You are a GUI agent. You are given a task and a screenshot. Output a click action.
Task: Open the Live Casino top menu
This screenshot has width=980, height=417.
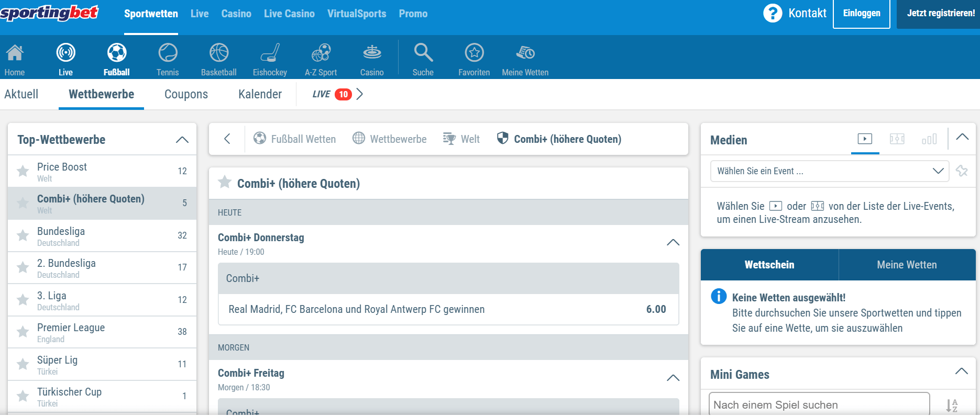coord(289,14)
